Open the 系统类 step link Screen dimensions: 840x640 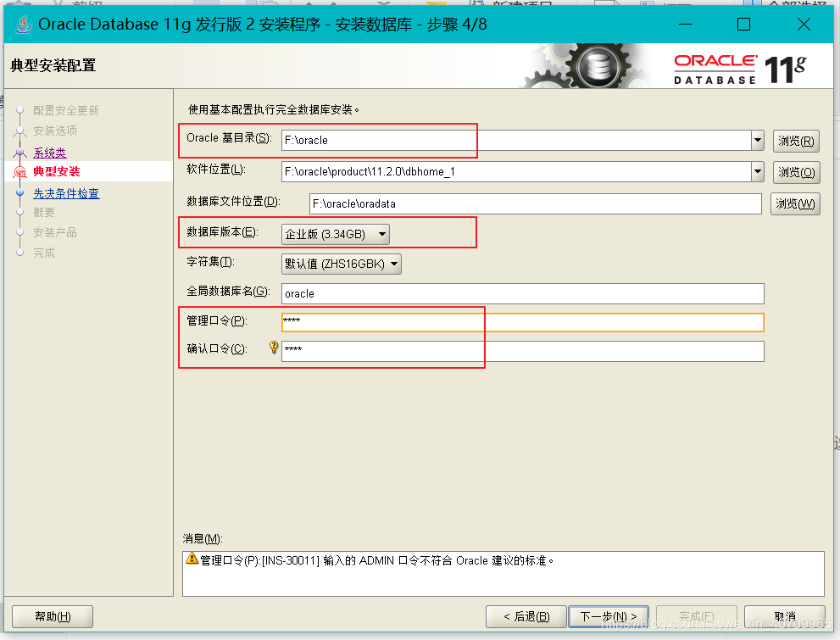pyautogui.click(x=50, y=153)
